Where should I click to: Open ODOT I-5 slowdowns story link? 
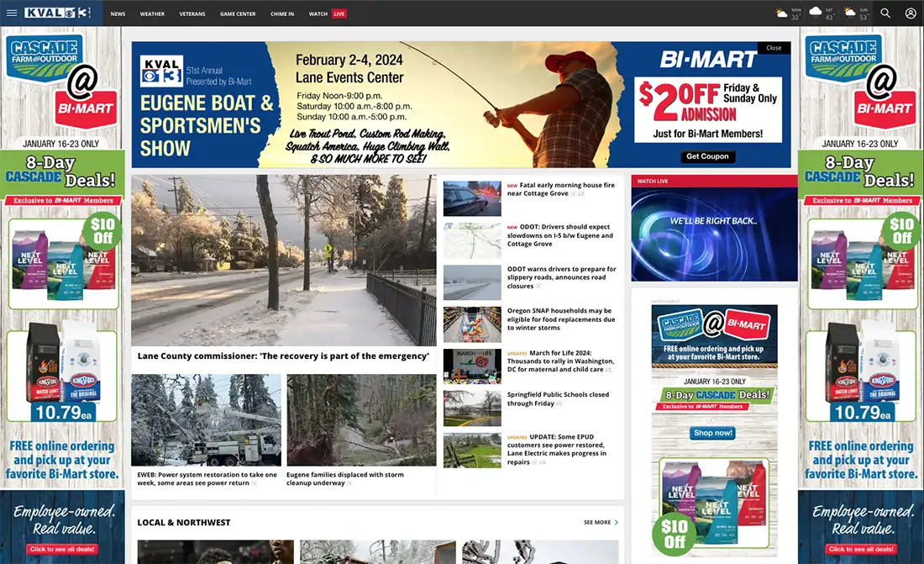click(559, 235)
